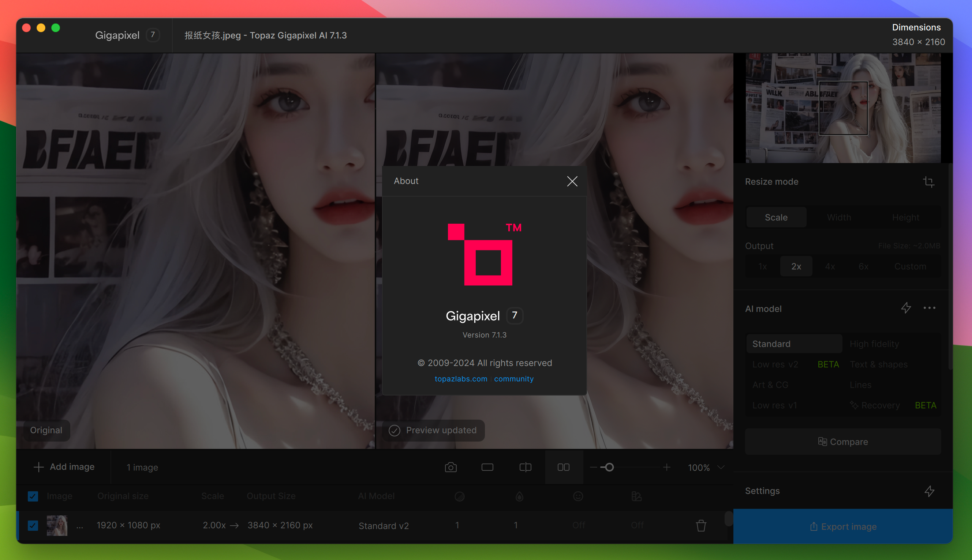Expand the Scale resize mode dropdown
Image resolution: width=972 pixels, height=560 pixels.
(x=777, y=217)
